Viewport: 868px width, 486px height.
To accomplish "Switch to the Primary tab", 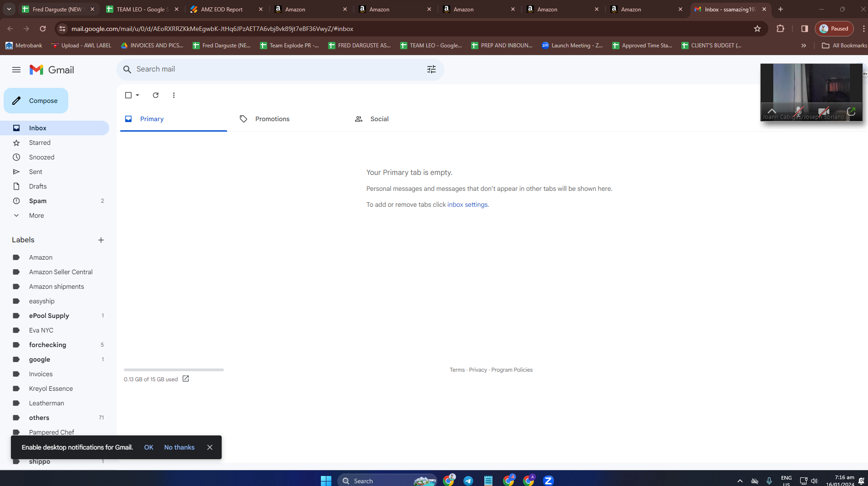I will click(x=173, y=119).
